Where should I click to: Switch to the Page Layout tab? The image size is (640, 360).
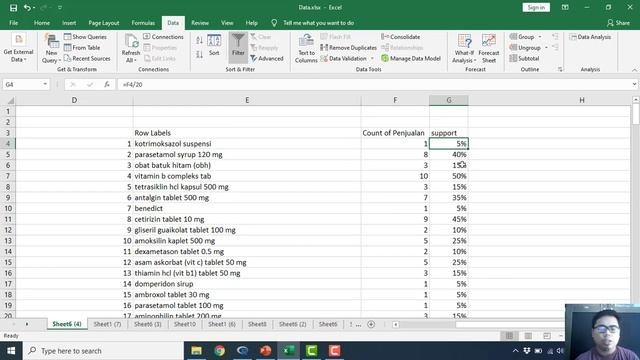click(x=104, y=23)
